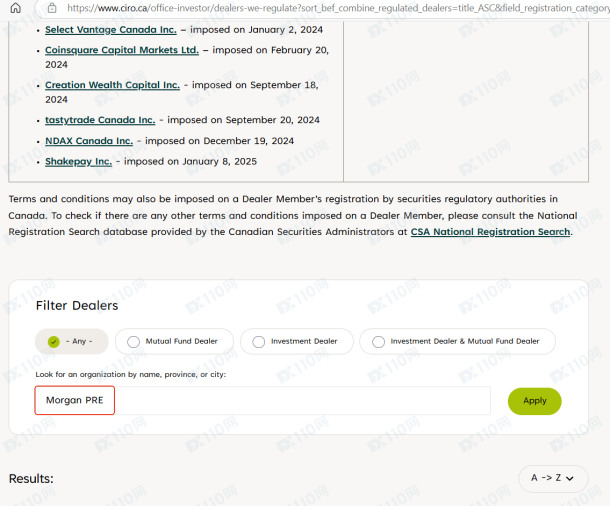This screenshot has height=506, width=610.
Task: Select the '- Any -' dealer filter
Action: tap(72, 341)
